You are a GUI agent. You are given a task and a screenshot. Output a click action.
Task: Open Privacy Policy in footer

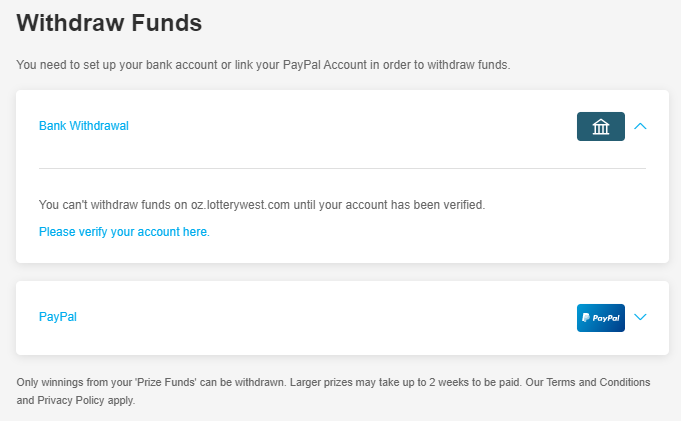coord(71,400)
